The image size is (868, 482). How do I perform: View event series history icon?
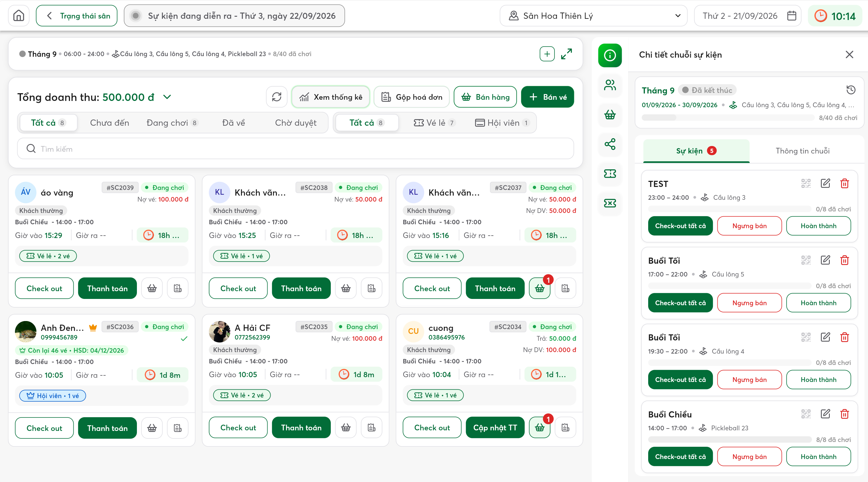[851, 90]
